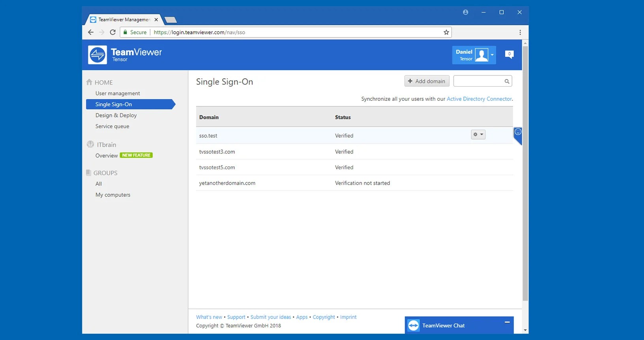Click the NEW FEATURE badge

(136, 155)
